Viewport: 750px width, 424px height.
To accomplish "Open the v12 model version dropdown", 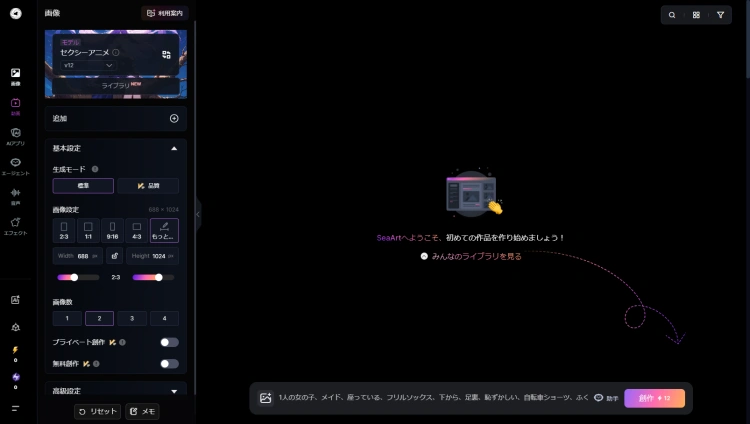I will pyautogui.click(x=88, y=65).
